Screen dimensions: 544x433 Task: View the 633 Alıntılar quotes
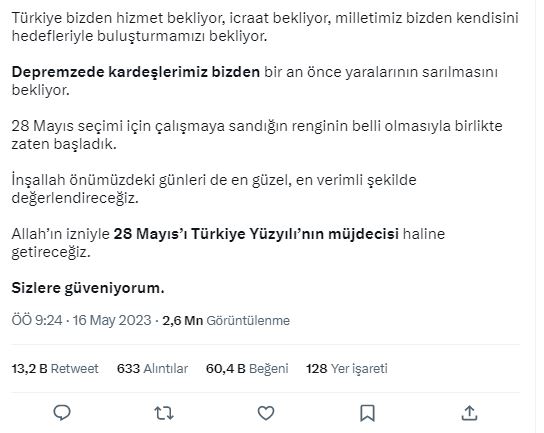(x=152, y=368)
